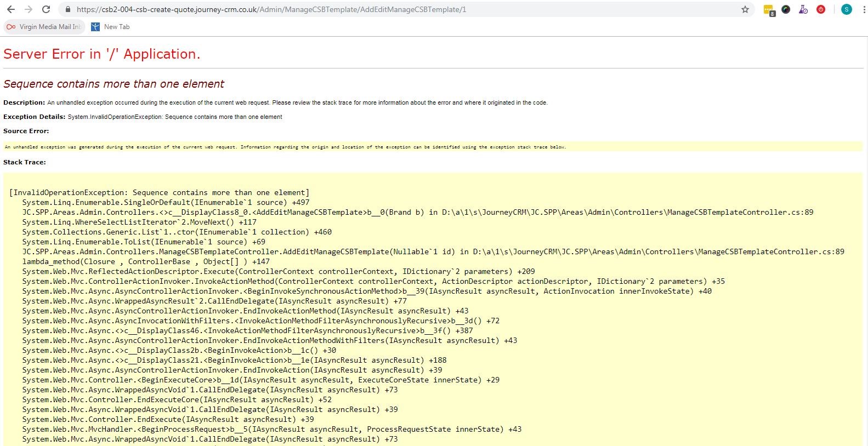The height and width of the screenshot is (446, 868).
Task: Click 'System.InvalidOperationException' in exception details
Action: point(115,117)
